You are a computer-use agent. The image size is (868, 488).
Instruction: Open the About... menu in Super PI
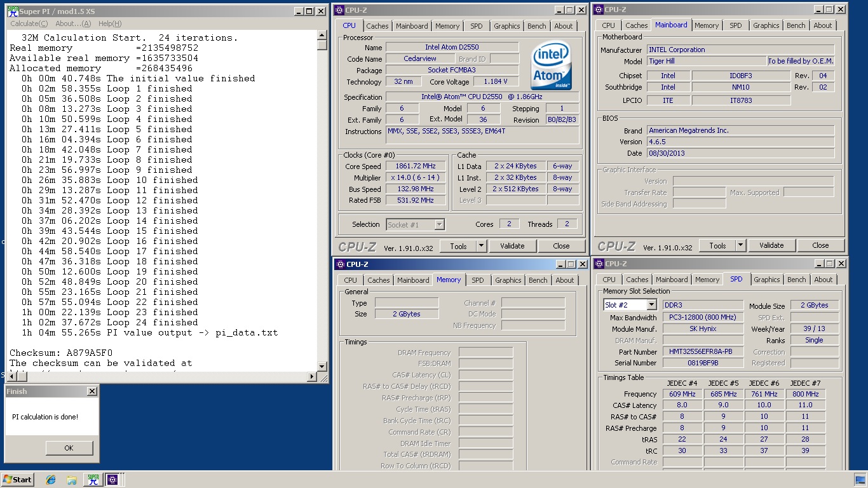click(x=73, y=24)
